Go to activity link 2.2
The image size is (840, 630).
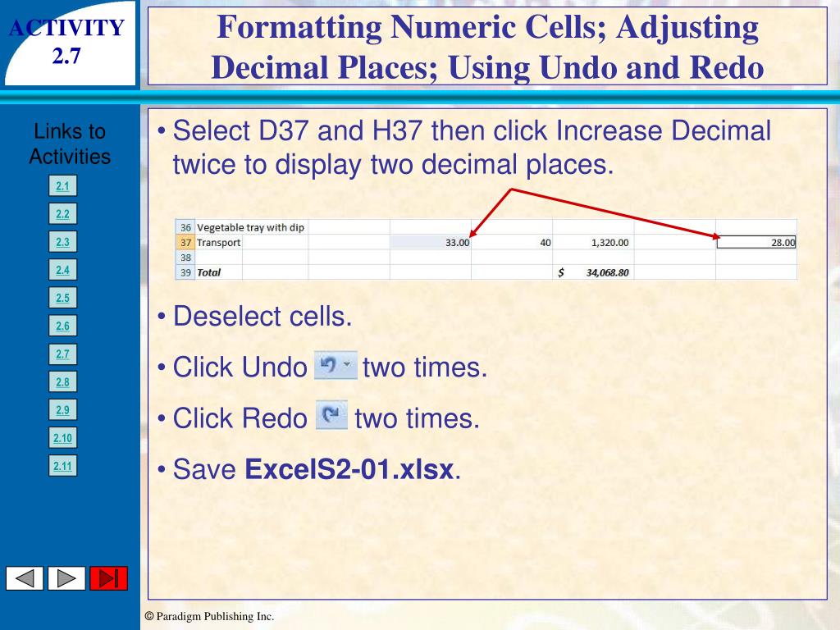(x=62, y=214)
